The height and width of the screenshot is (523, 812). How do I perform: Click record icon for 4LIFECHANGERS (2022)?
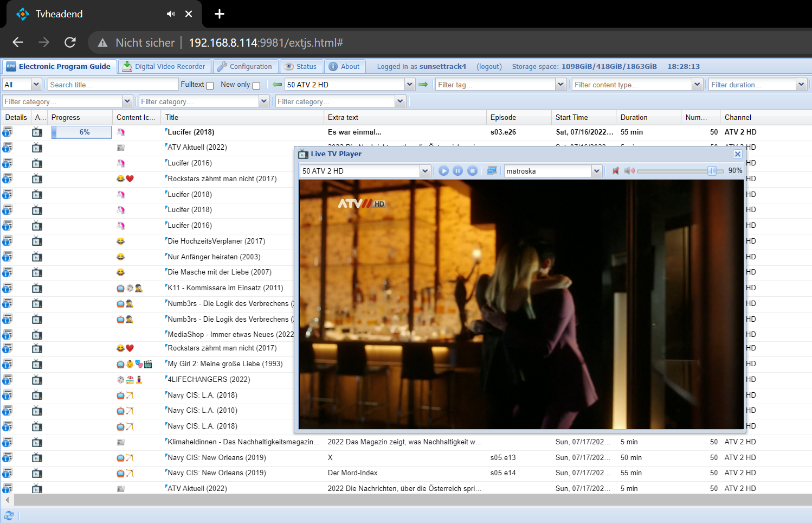[37, 380]
